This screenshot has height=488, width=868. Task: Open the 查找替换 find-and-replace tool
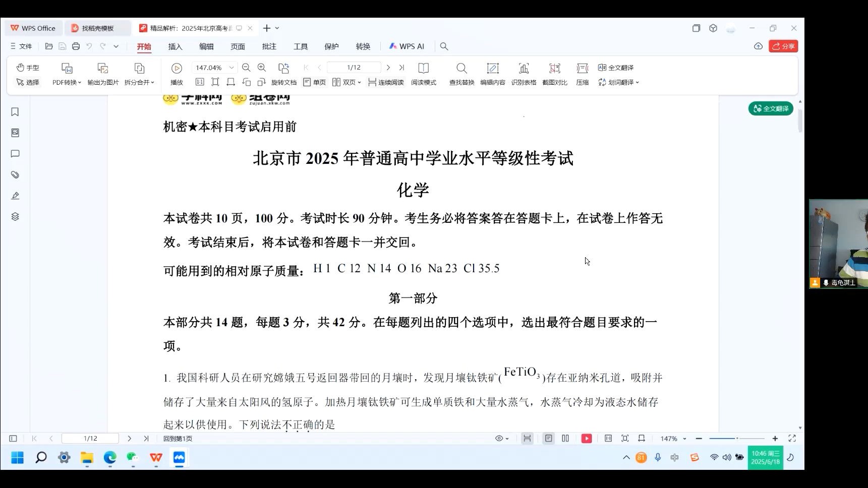pyautogui.click(x=461, y=74)
